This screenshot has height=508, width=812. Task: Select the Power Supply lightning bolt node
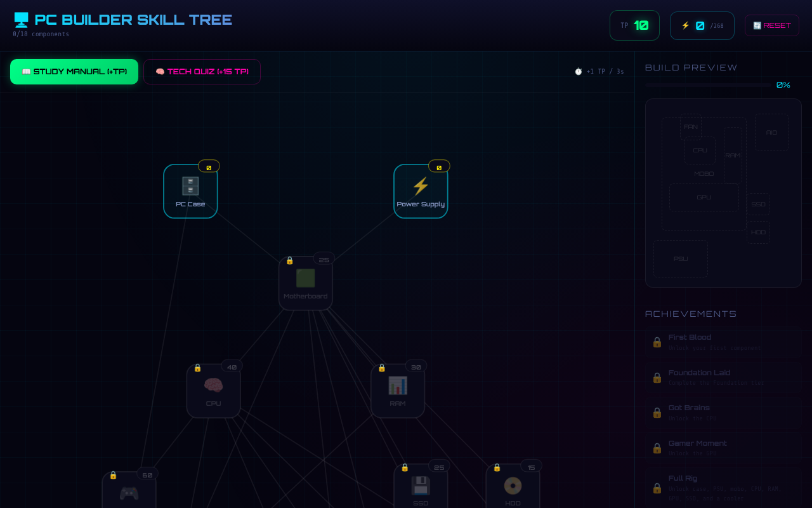[x=421, y=186]
